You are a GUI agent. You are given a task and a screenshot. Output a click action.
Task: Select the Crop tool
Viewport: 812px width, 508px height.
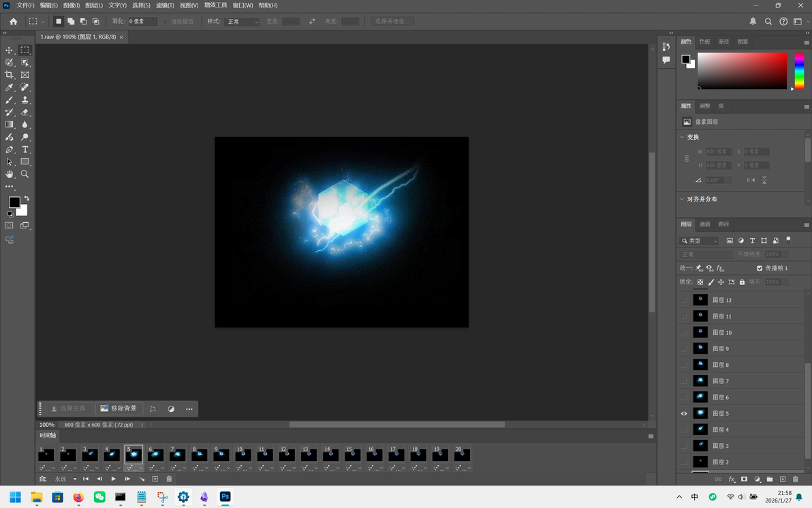[x=10, y=75]
